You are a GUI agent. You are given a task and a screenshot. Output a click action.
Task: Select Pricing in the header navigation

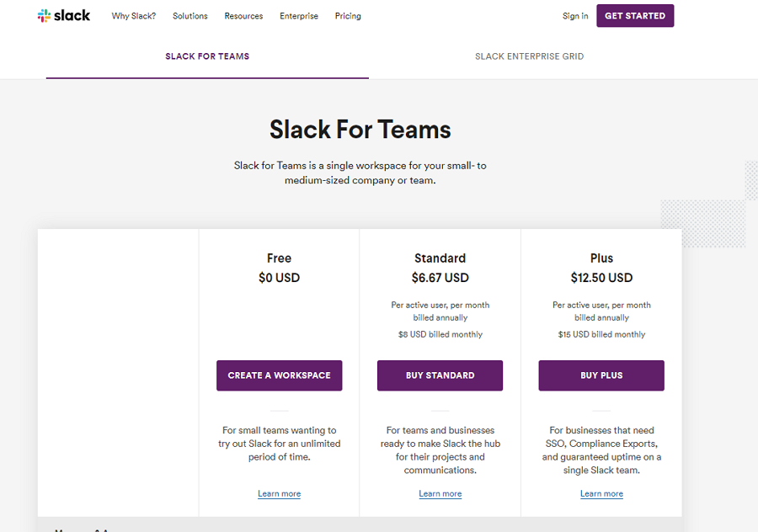coord(348,16)
